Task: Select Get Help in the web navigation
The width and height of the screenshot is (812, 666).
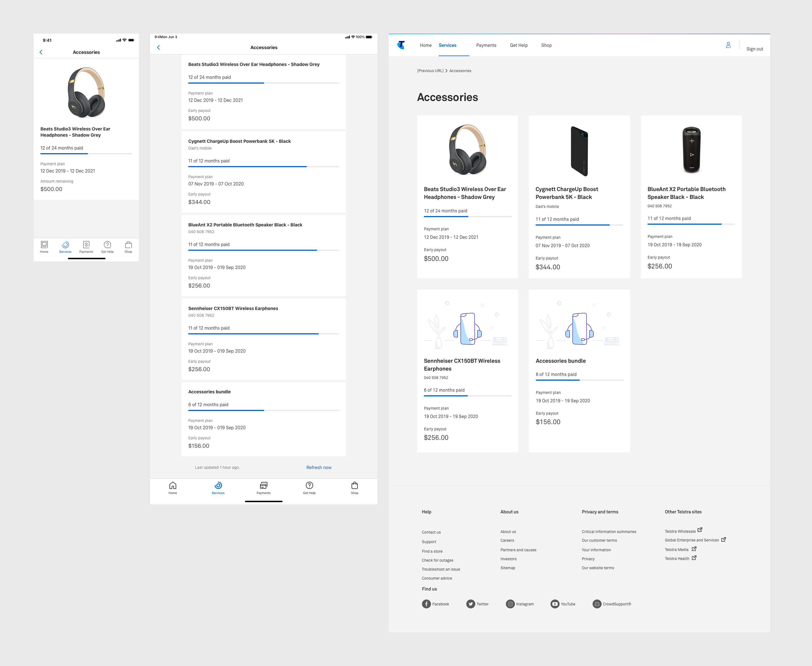Action: [519, 45]
